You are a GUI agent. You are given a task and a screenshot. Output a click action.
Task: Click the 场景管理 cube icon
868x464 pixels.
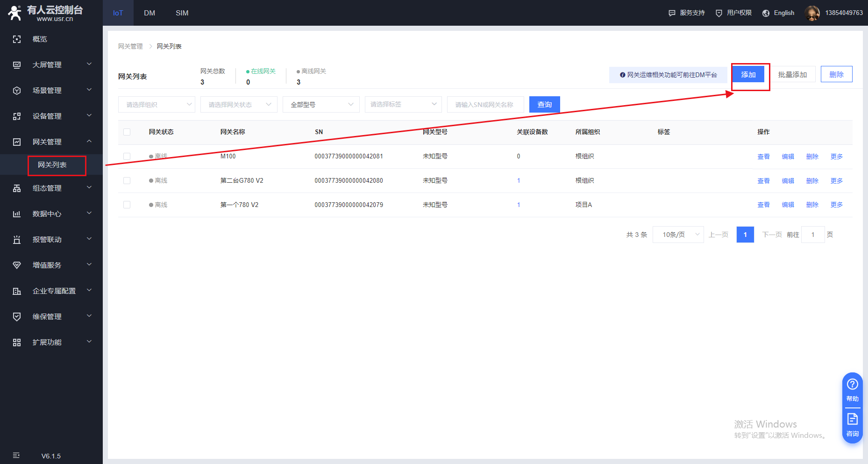click(17, 91)
